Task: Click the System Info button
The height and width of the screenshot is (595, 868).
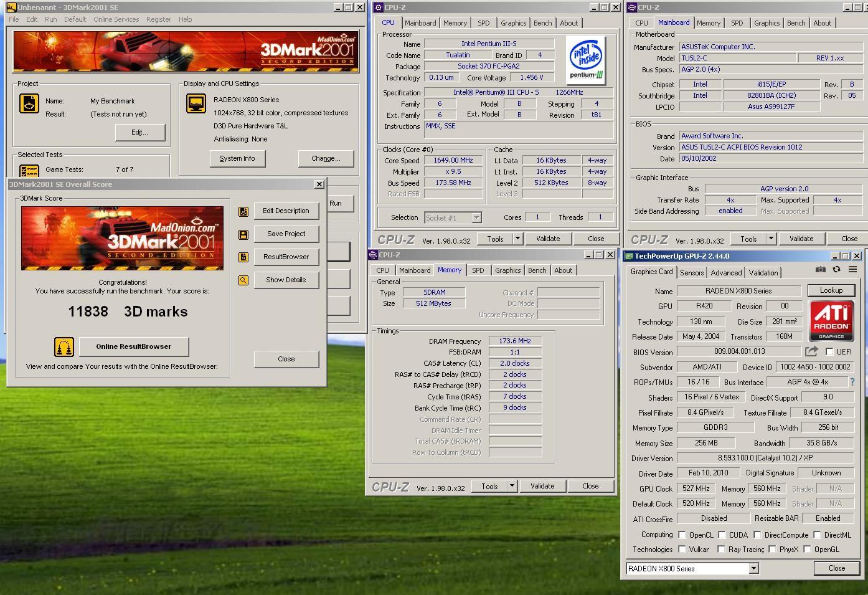Action: click(237, 159)
